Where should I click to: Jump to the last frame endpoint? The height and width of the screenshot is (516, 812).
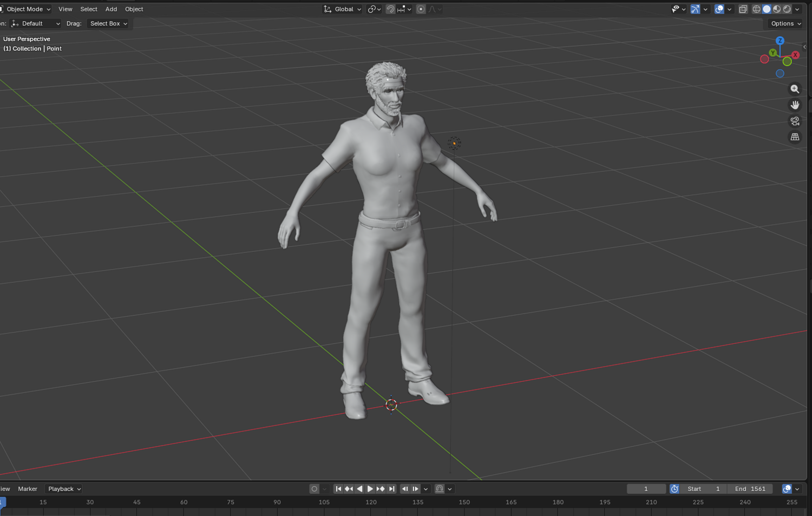392,489
